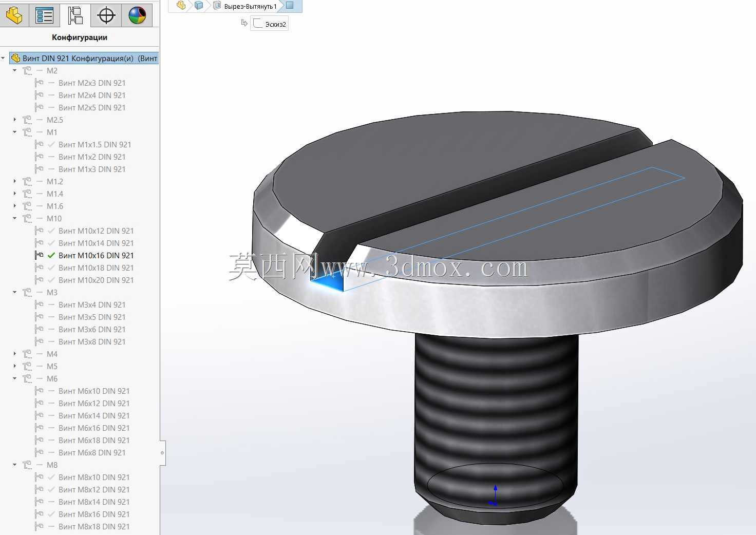Collapse the M10 configuration group
This screenshot has width=756, height=535.
coord(15,218)
